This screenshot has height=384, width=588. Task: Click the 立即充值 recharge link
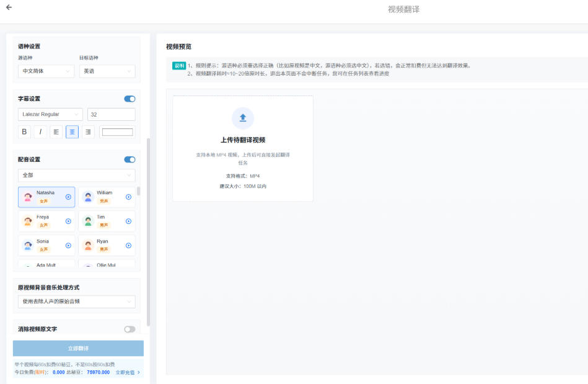point(128,372)
